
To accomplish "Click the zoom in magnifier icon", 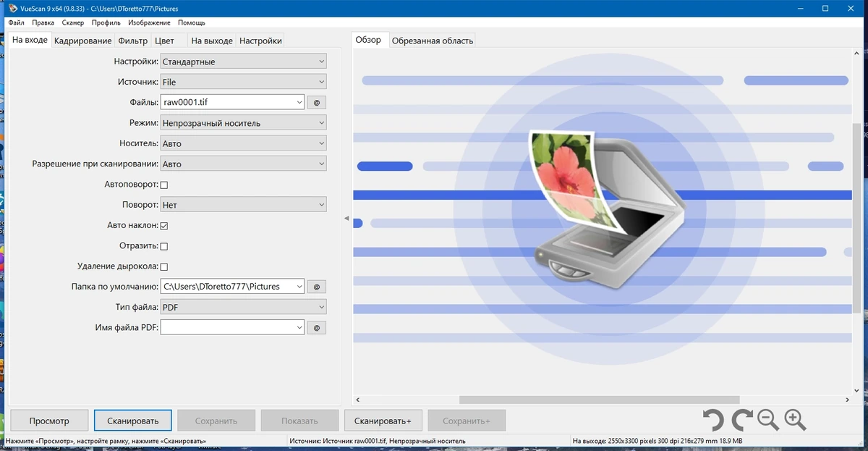I will tap(795, 420).
